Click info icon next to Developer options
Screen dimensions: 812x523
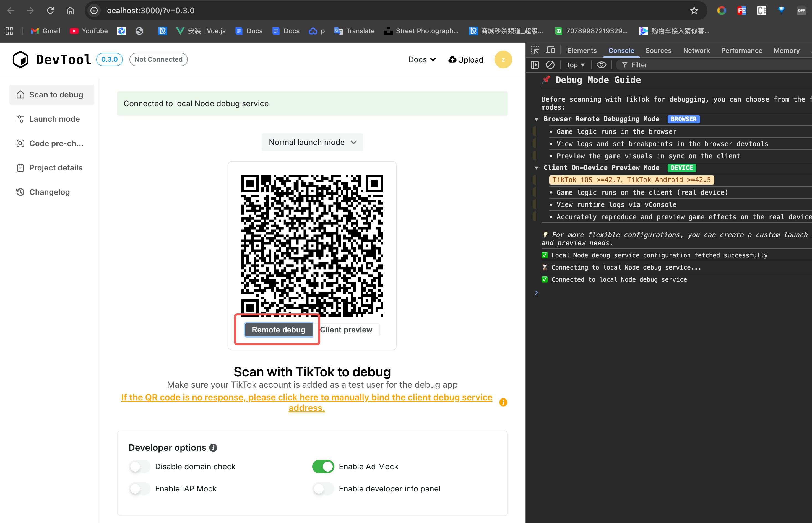click(213, 448)
